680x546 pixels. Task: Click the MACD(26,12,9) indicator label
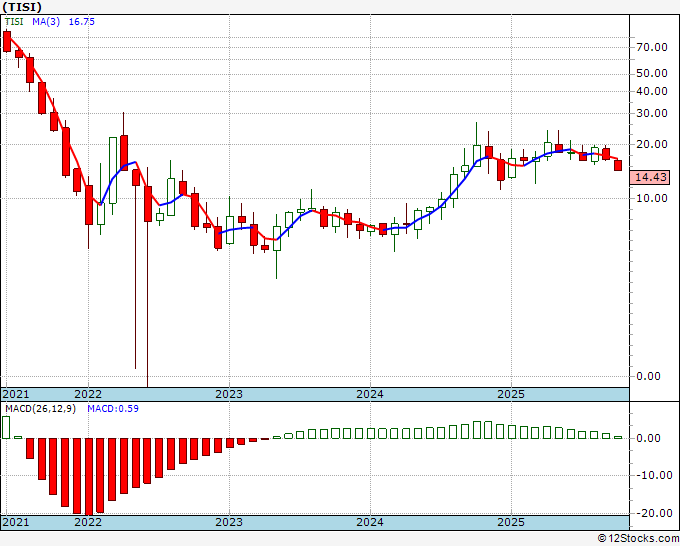pos(40,409)
